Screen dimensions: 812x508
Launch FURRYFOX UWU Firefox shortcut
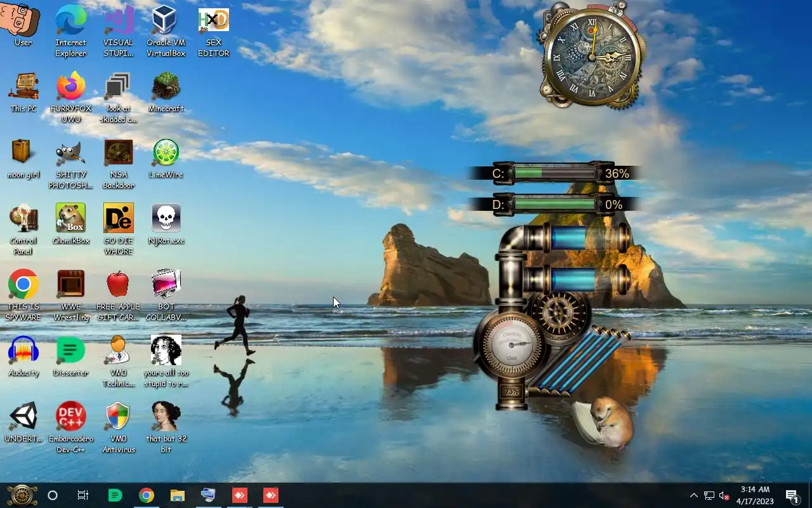(70, 98)
